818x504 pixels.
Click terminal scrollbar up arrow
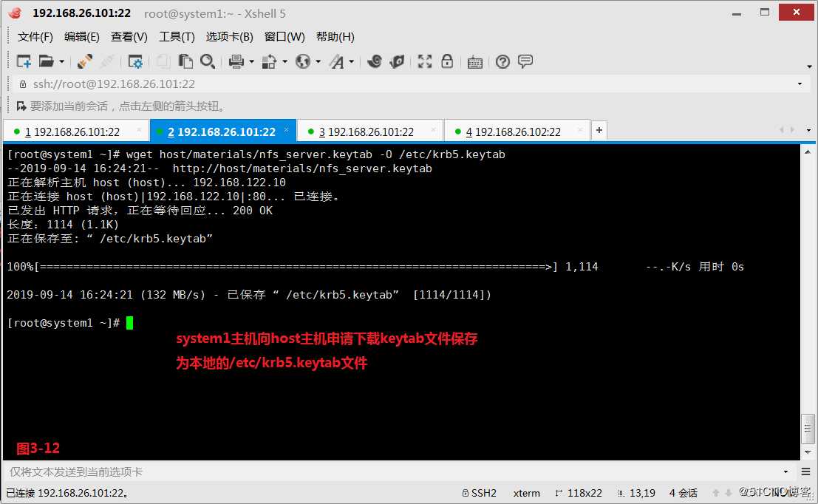pos(808,151)
